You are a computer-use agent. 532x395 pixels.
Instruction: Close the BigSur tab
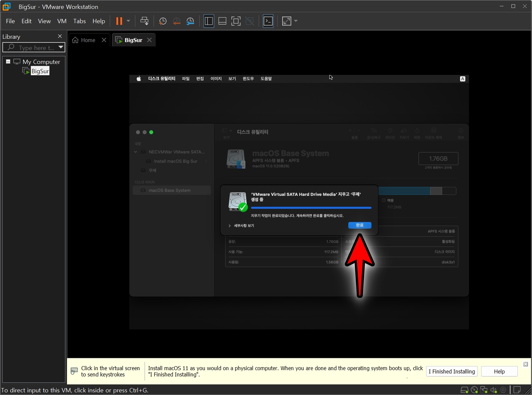click(x=150, y=40)
